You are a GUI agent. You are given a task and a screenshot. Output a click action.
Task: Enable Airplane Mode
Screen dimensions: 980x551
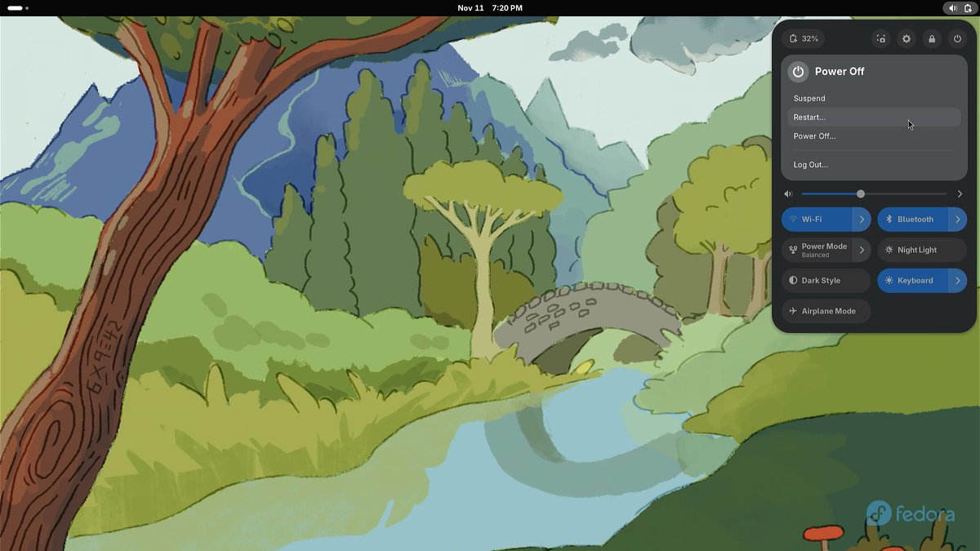[x=826, y=311]
